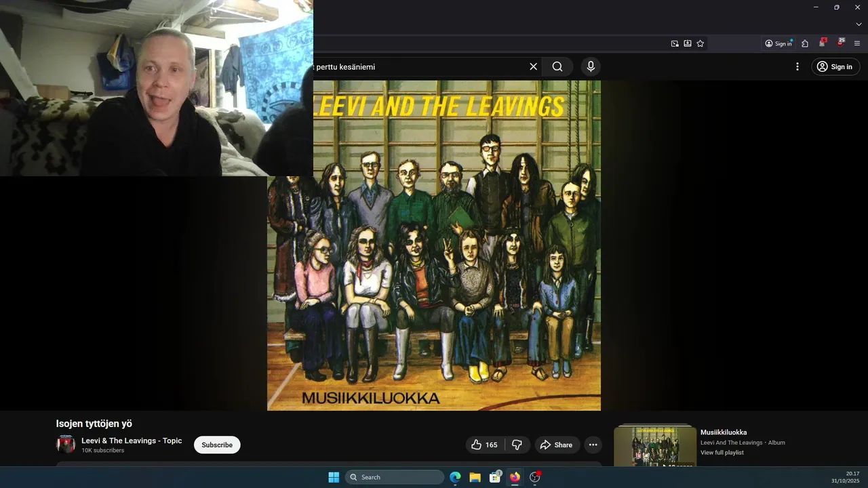
Task: Click the picture-in-picture address bar icon
Action: click(x=675, y=43)
